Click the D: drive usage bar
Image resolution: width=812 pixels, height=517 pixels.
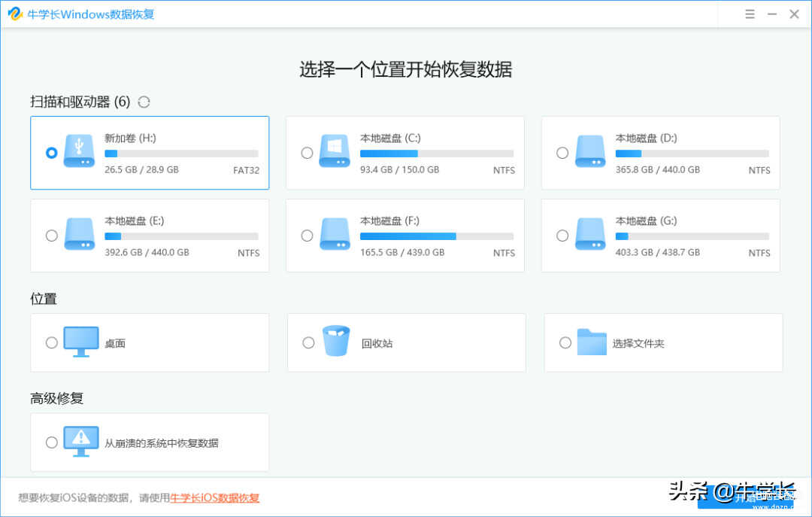pos(692,154)
